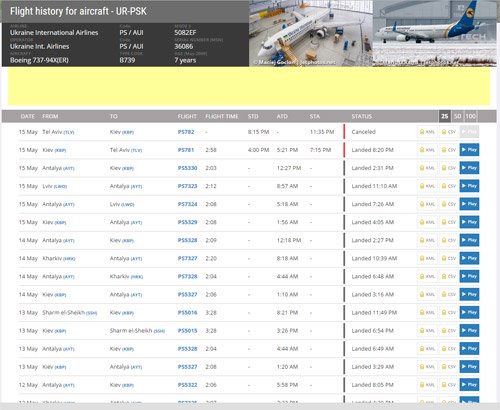
Task: Download KML for flight PS5330
Action: (427, 168)
